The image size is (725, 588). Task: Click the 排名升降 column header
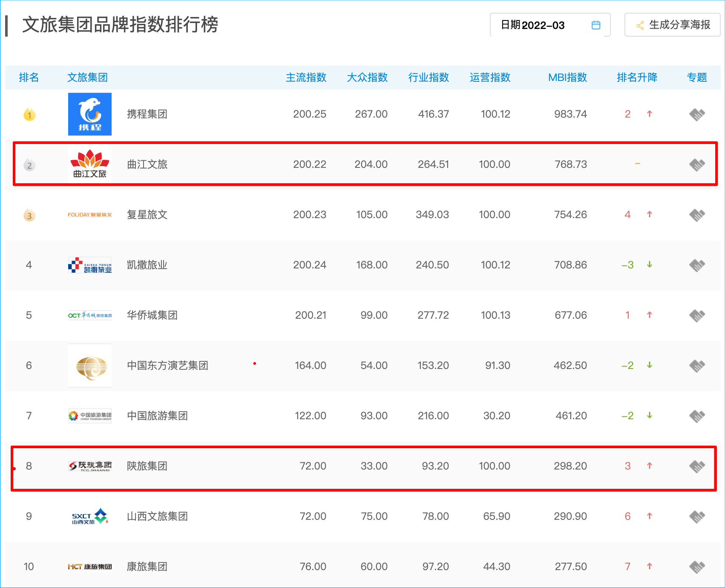coord(637,78)
